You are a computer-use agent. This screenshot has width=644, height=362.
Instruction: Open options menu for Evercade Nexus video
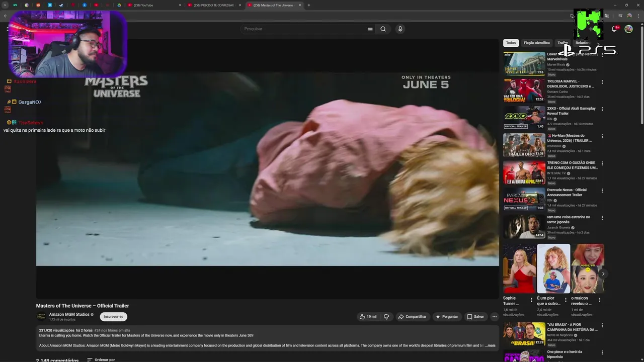(602, 191)
